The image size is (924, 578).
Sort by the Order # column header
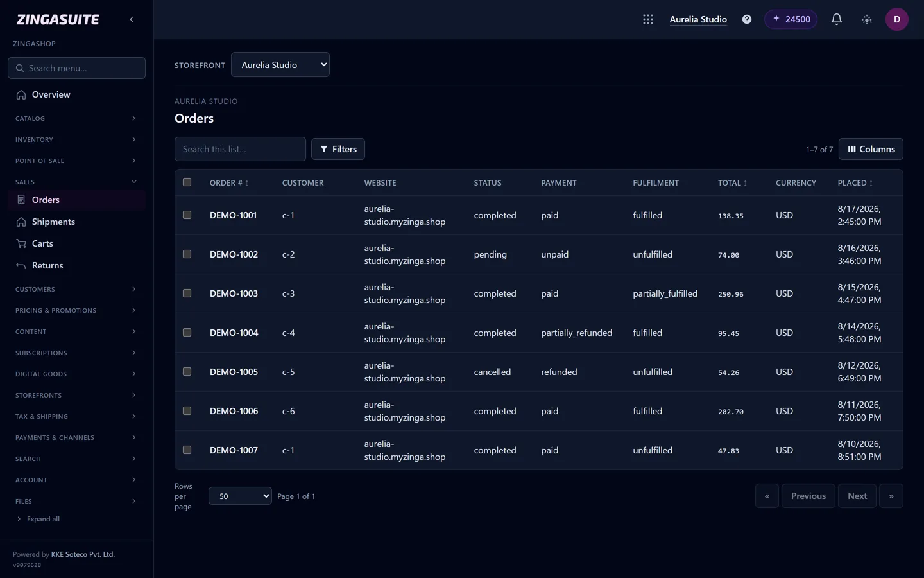tap(229, 183)
